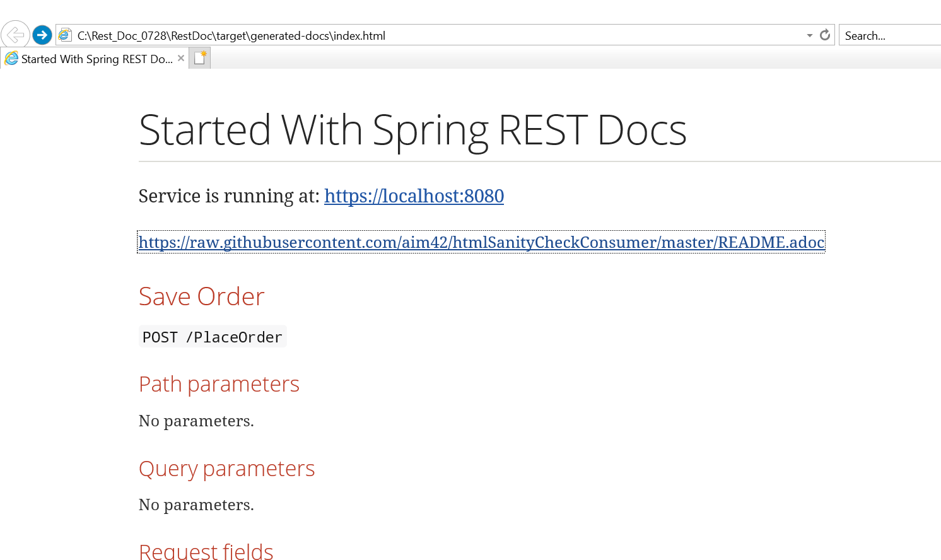Click the POST /PlaceOrder code text
Viewport: 941px width, 560px height.
(213, 337)
